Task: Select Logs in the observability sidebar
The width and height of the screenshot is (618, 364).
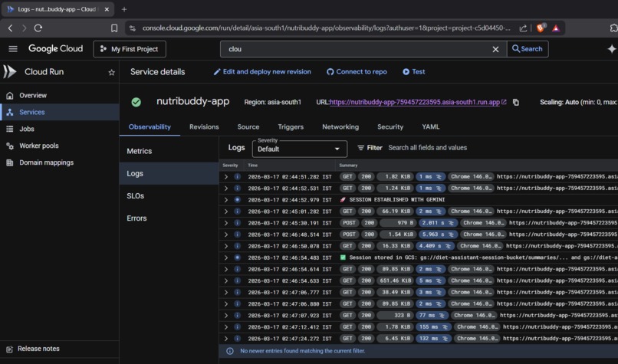Action: [169, 173]
